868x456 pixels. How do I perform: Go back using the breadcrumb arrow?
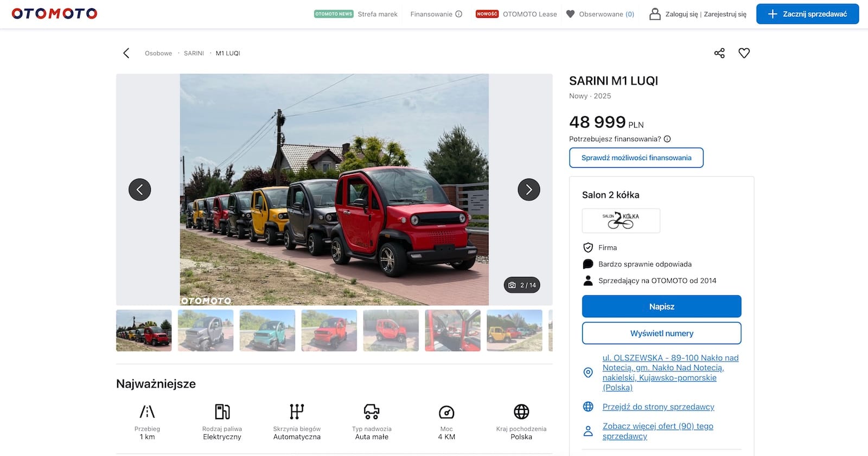(126, 53)
